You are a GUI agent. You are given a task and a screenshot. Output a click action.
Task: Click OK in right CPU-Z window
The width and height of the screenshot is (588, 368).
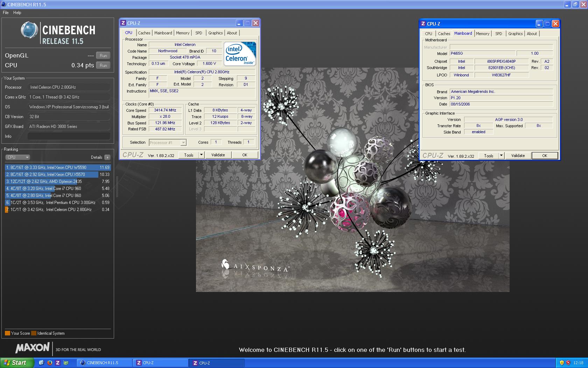[545, 156]
